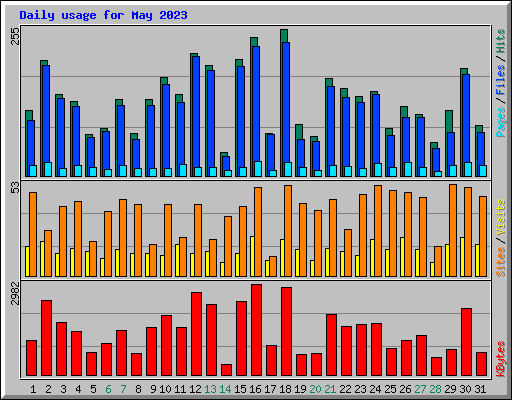Click the green day label 28
Viewport: 512px width, 400px height.
pos(435,389)
